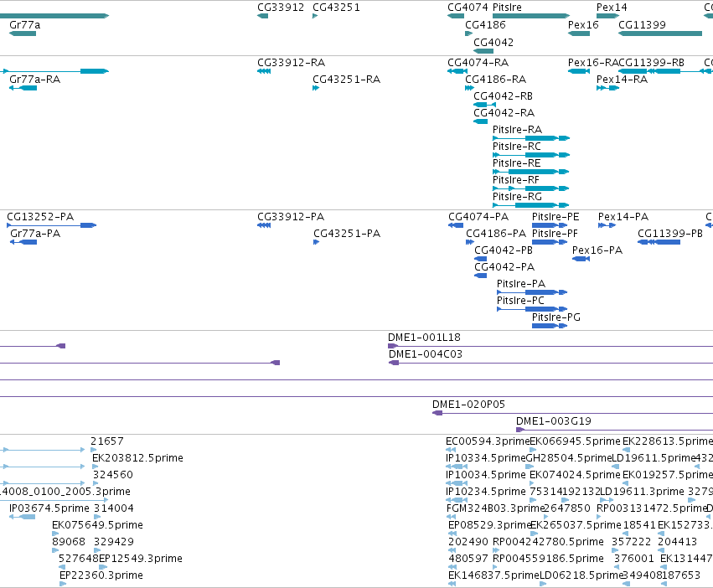
Task: Open EST EK203812.5prime
Action: (95, 467)
